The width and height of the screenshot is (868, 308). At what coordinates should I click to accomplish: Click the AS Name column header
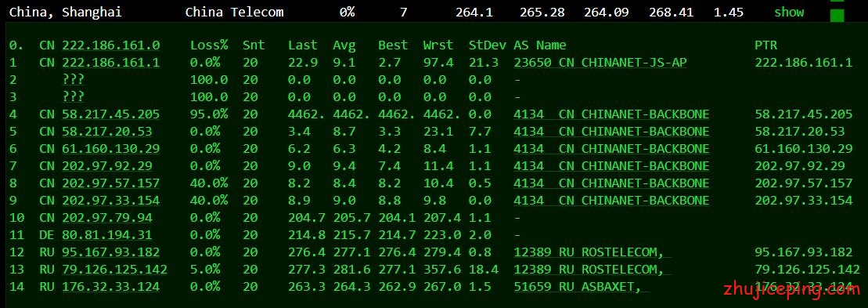(540, 45)
